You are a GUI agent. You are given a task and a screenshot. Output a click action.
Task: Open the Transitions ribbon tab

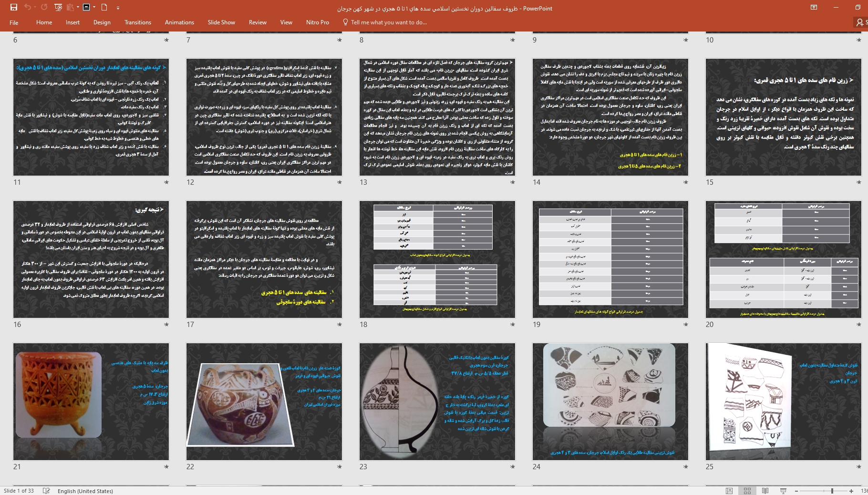pyautogui.click(x=137, y=22)
